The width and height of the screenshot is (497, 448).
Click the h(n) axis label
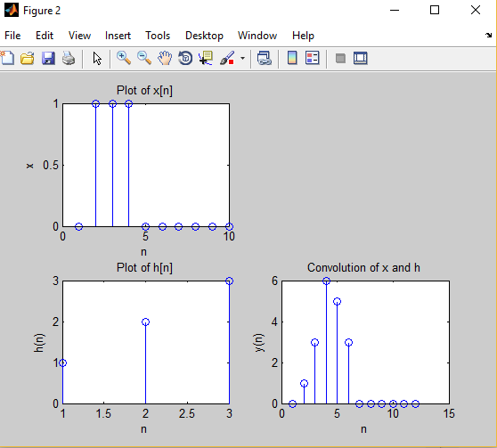click(39, 342)
